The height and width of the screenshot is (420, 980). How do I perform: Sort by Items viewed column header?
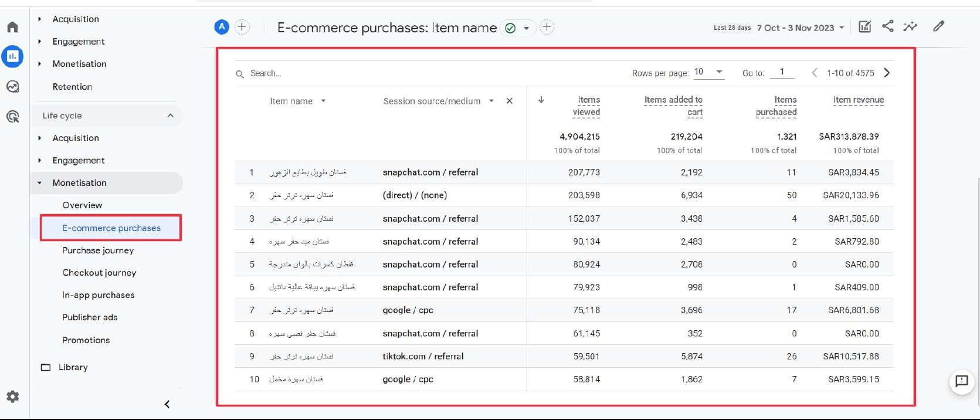coord(586,106)
